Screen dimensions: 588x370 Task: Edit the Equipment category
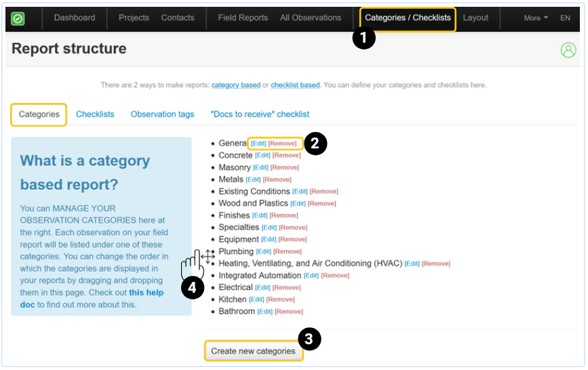[269, 239]
